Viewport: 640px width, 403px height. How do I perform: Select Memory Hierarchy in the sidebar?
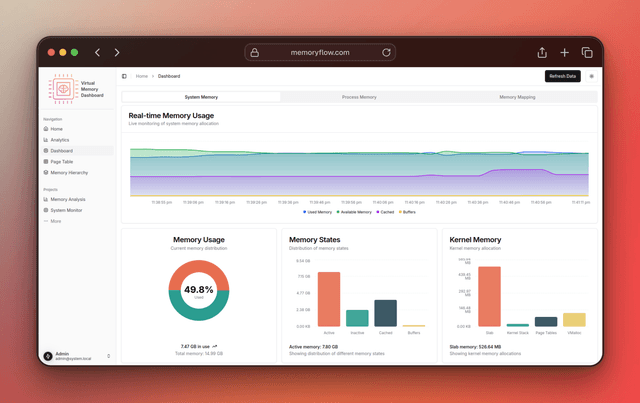click(69, 173)
